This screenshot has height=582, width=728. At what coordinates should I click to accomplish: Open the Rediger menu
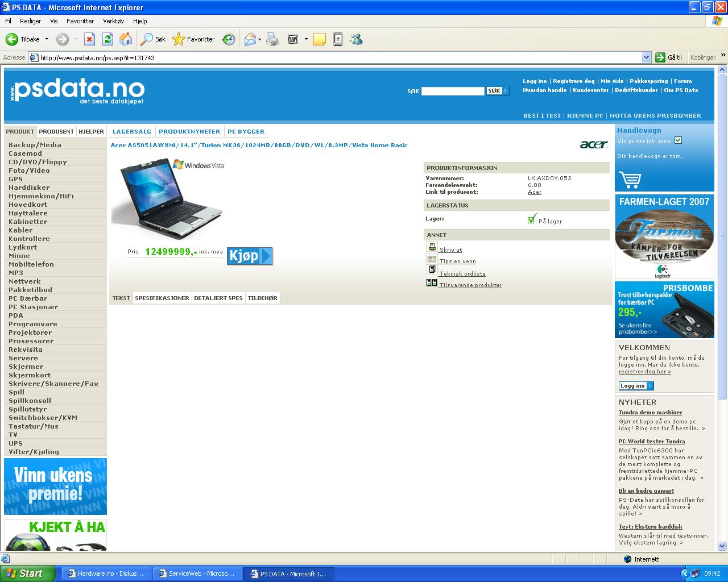pos(30,21)
